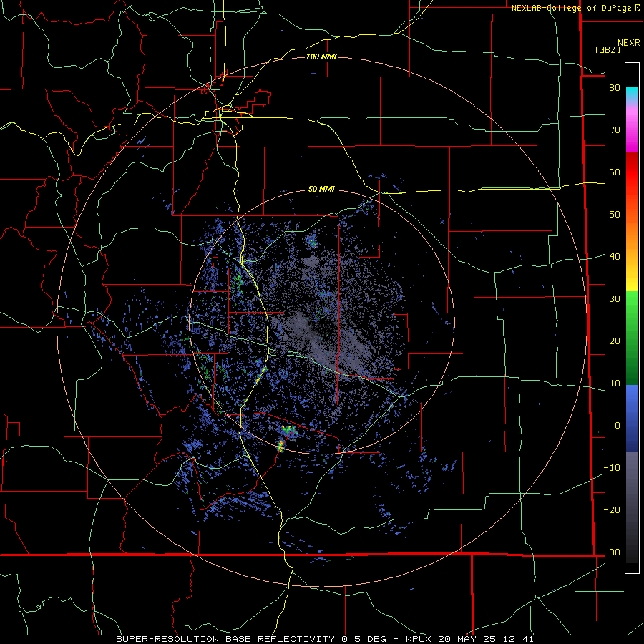Select the 30 value on dBZ scale
Viewport: 644px width, 644px height.
point(615,299)
